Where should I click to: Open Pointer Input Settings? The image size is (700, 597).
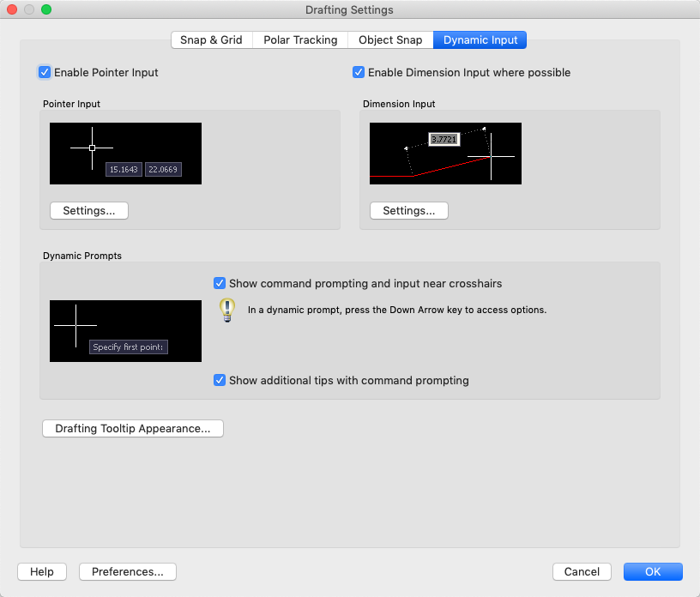[89, 210]
